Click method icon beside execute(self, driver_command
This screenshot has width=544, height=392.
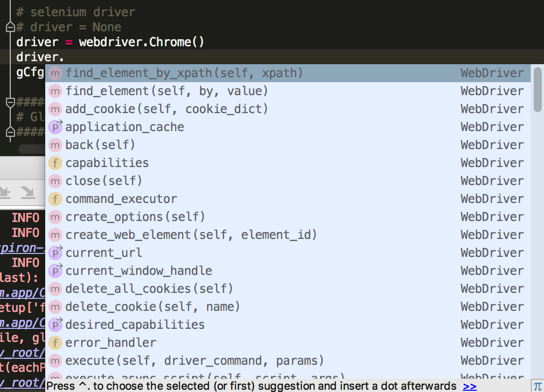coord(55,361)
